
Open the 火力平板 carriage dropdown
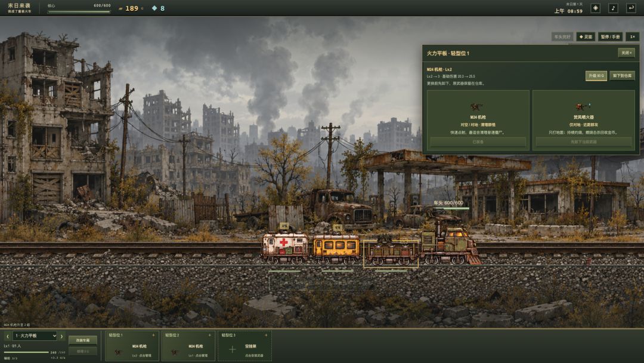35,336
